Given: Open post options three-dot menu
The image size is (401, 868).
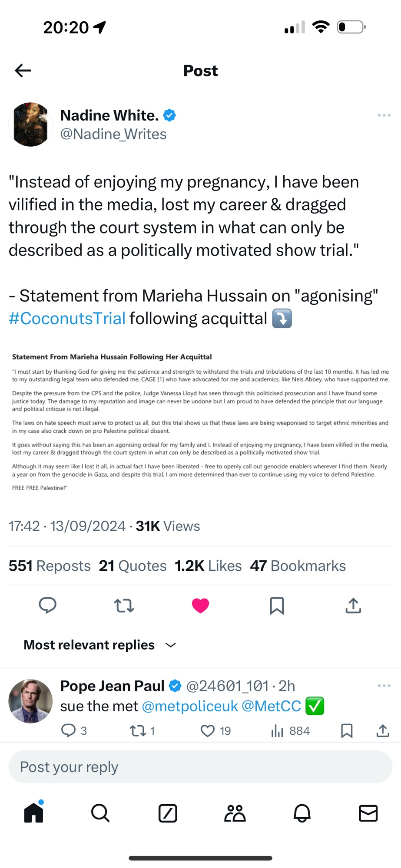Looking at the screenshot, I should pos(384,115).
